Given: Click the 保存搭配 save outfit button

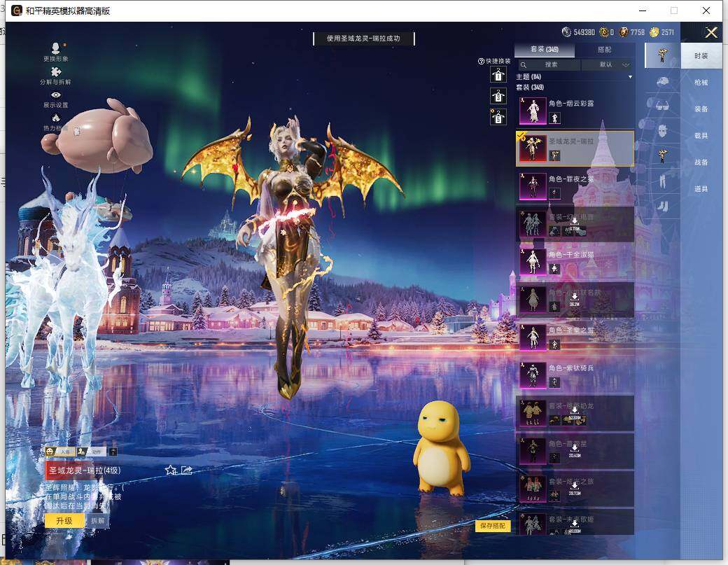Looking at the screenshot, I should click(493, 526).
